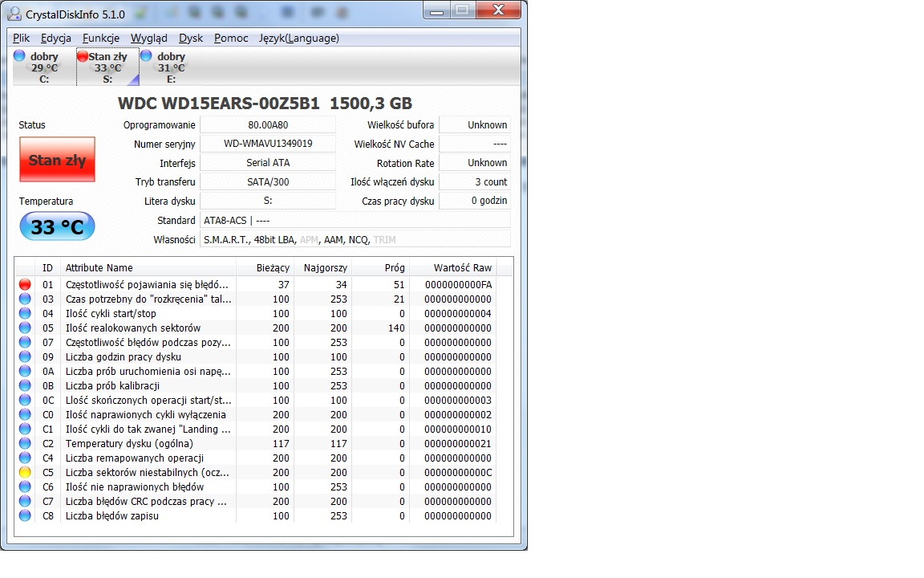Screen dimensions: 924x578
Task: Click blue status icon of attribute 03
Action: pos(25,299)
